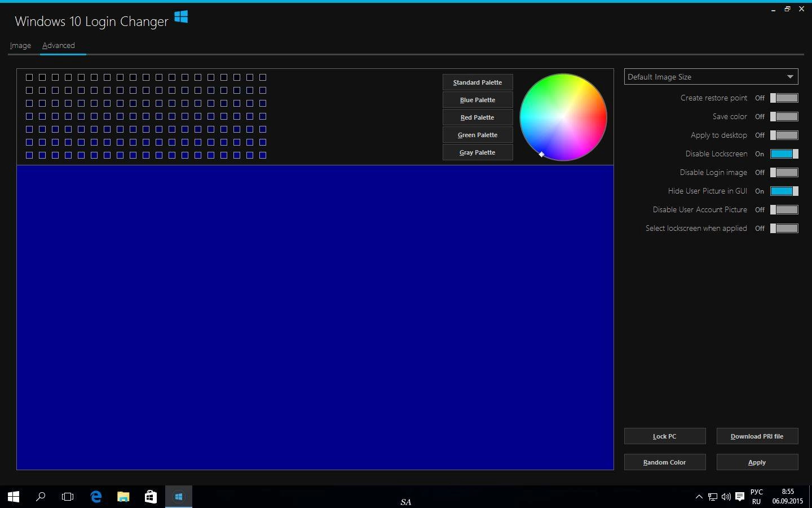Viewport: 812px width, 508px height.
Task: Select last swatch in top palette row
Action: (x=263, y=77)
